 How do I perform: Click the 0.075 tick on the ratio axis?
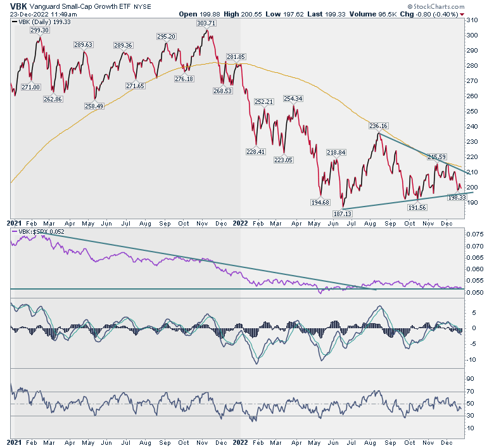(475, 234)
